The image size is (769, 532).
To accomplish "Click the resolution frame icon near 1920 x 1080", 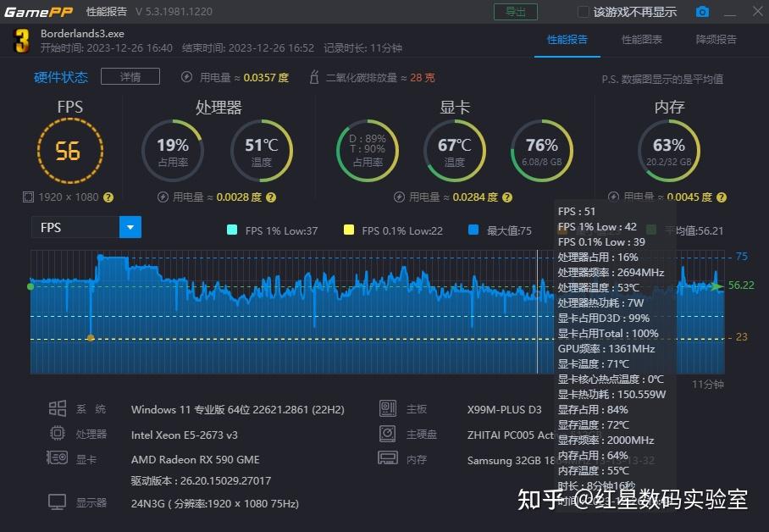I will [29, 197].
